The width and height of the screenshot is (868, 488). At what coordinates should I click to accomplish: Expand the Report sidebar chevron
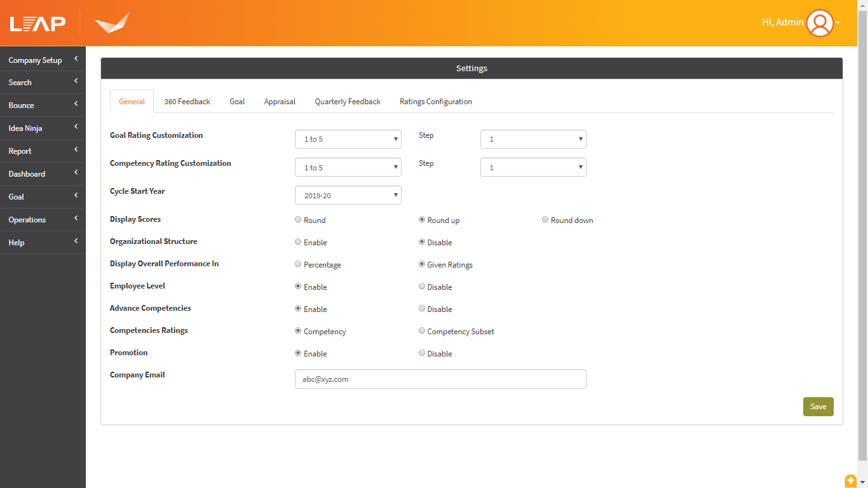coord(76,151)
